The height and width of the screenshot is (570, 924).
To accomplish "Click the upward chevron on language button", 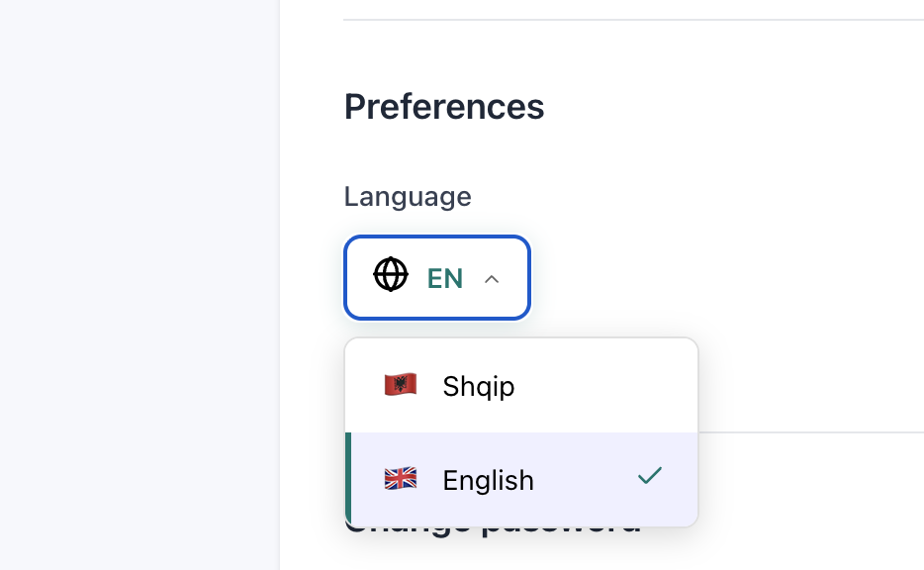I will pyautogui.click(x=492, y=278).
